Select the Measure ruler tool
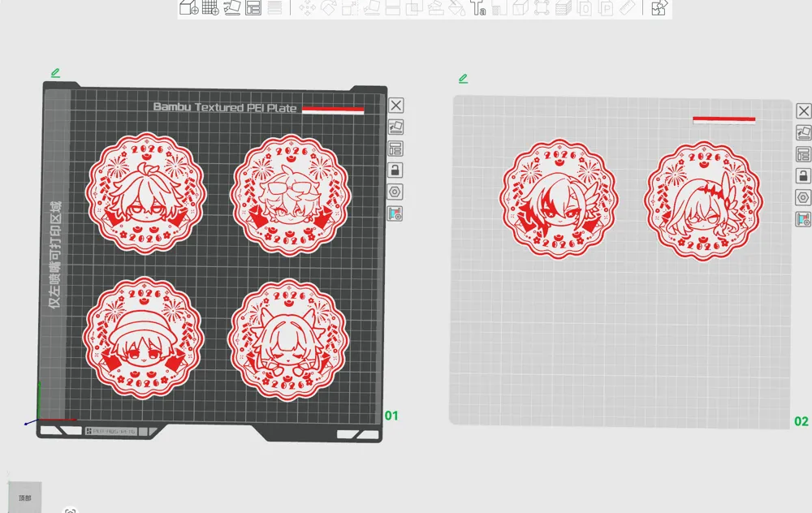This screenshot has width=812, height=513. pos(627,8)
